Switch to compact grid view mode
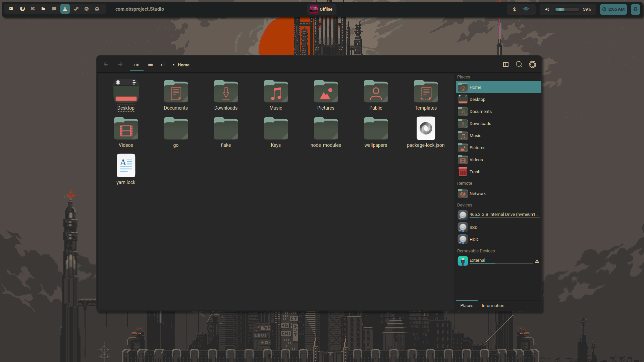 163,64
